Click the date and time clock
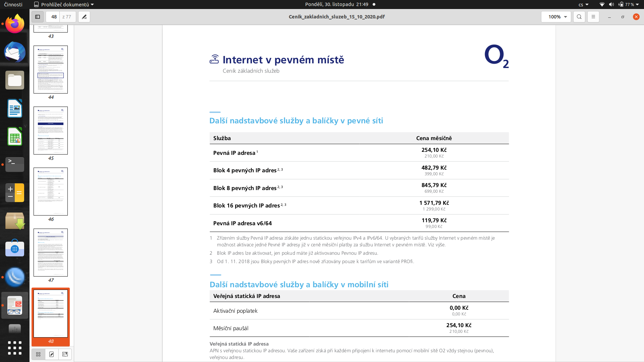Viewport: 644px width, 362px height. [337, 4]
